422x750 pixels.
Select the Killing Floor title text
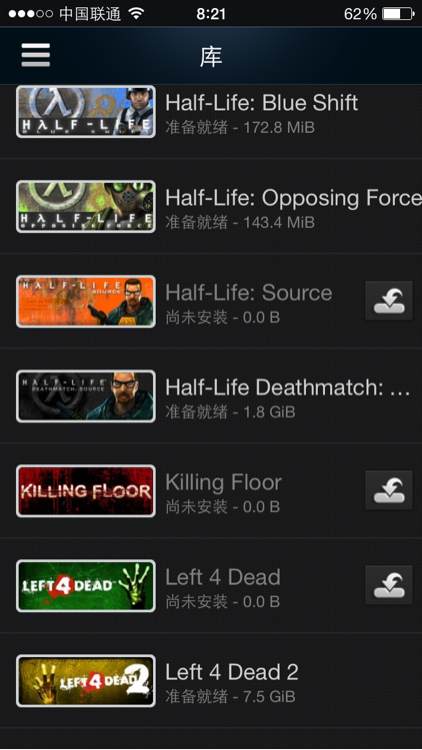[x=223, y=483]
